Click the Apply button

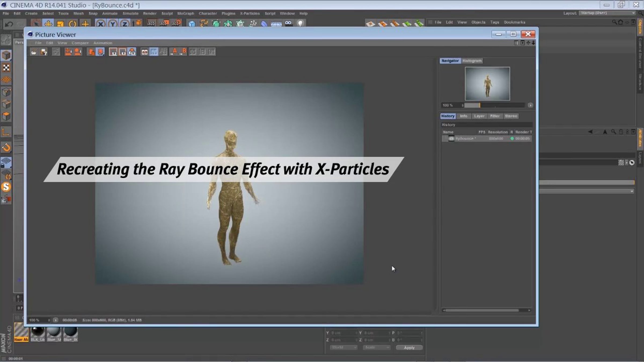click(409, 348)
